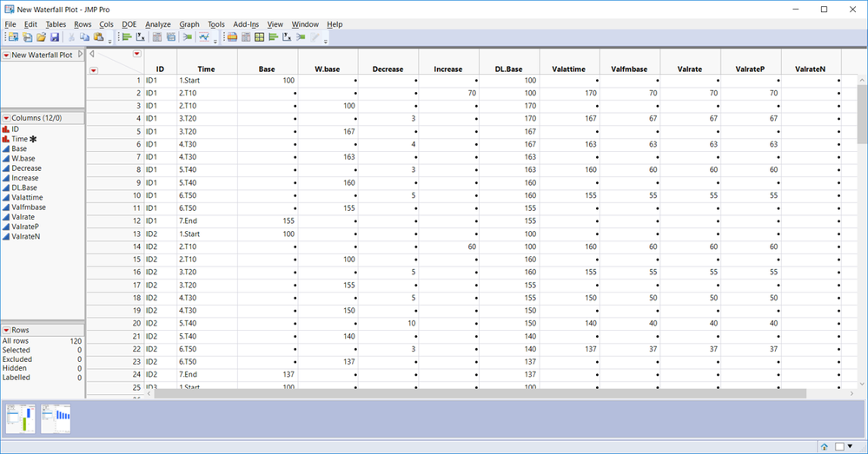The width and height of the screenshot is (868, 454).
Task: Expand the triangle right of New Waterfall Plot
Action: (x=80, y=54)
